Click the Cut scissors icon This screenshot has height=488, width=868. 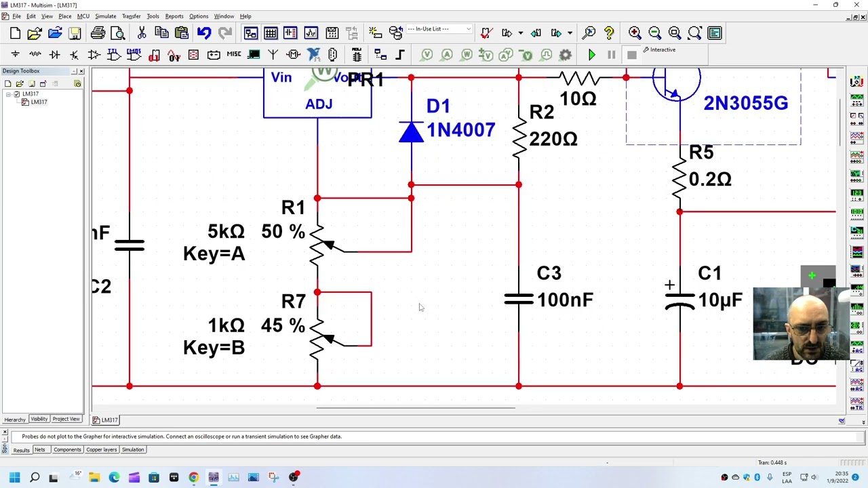pos(142,33)
